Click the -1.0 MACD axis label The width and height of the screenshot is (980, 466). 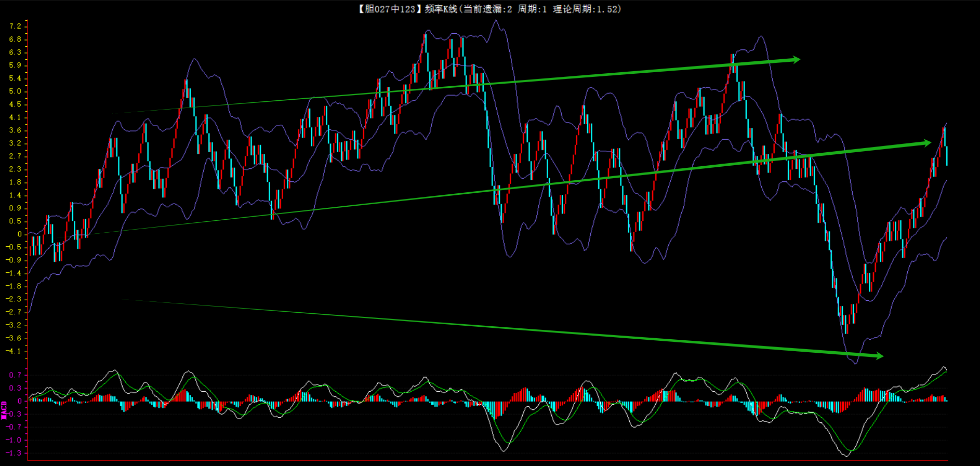pos(14,440)
